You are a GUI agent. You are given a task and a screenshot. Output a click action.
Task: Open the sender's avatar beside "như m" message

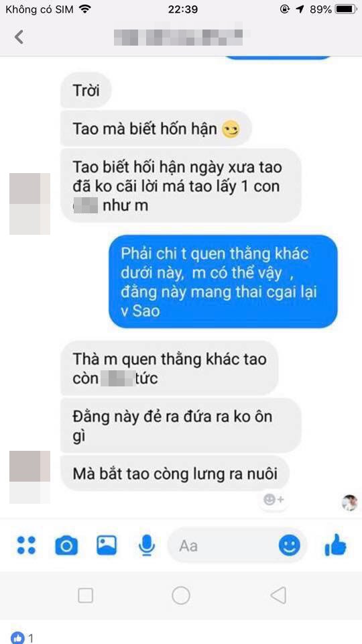click(x=29, y=204)
